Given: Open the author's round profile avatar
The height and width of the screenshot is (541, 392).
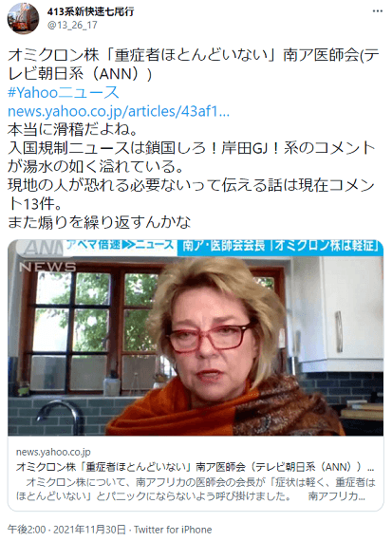Looking at the screenshot, I should (23, 18).
